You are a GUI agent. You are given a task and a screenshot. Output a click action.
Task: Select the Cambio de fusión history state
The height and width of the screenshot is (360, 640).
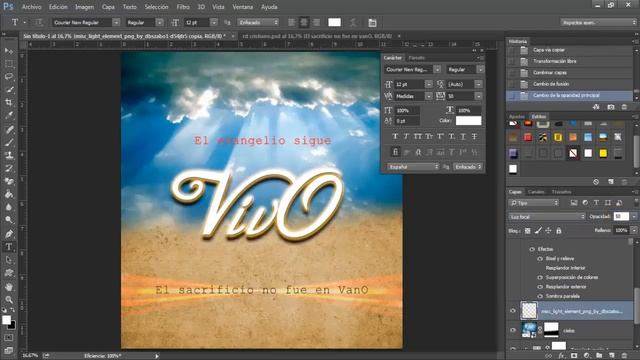pyautogui.click(x=569, y=84)
